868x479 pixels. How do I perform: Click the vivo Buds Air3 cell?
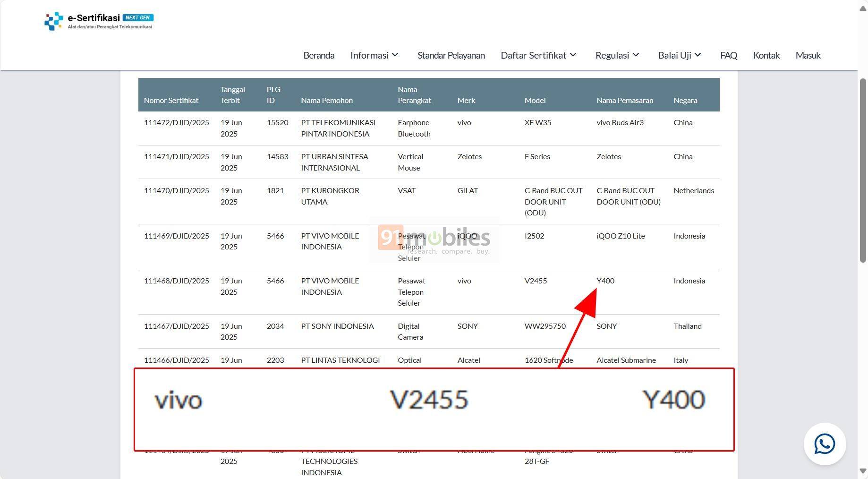click(620, 122)
